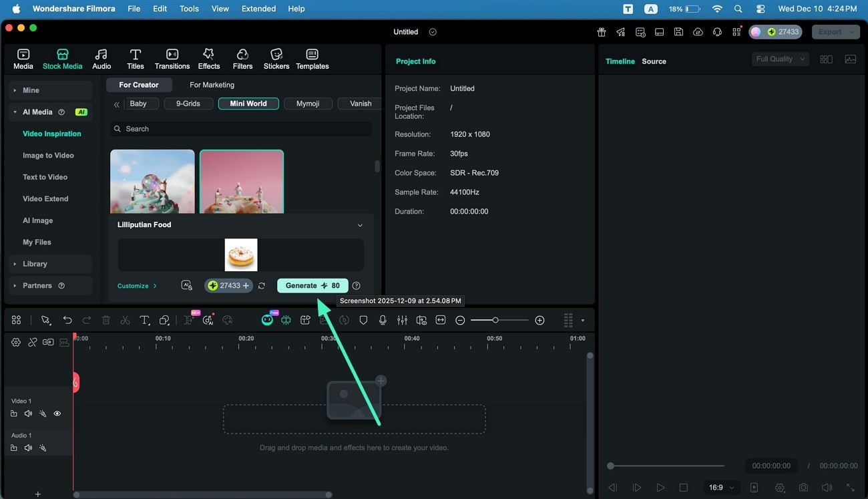
Task: Mute the Audio 1 track
Action: [28, 448]
